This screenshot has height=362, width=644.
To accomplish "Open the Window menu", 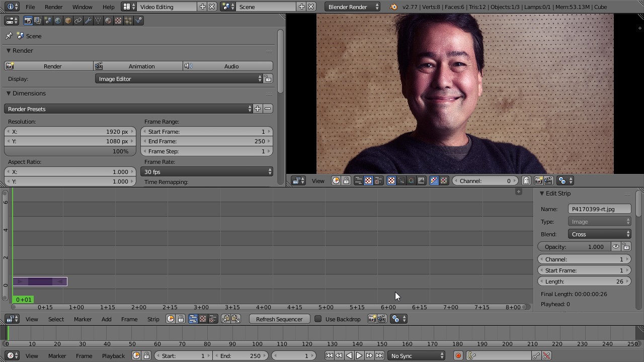I will pos(82,7).
